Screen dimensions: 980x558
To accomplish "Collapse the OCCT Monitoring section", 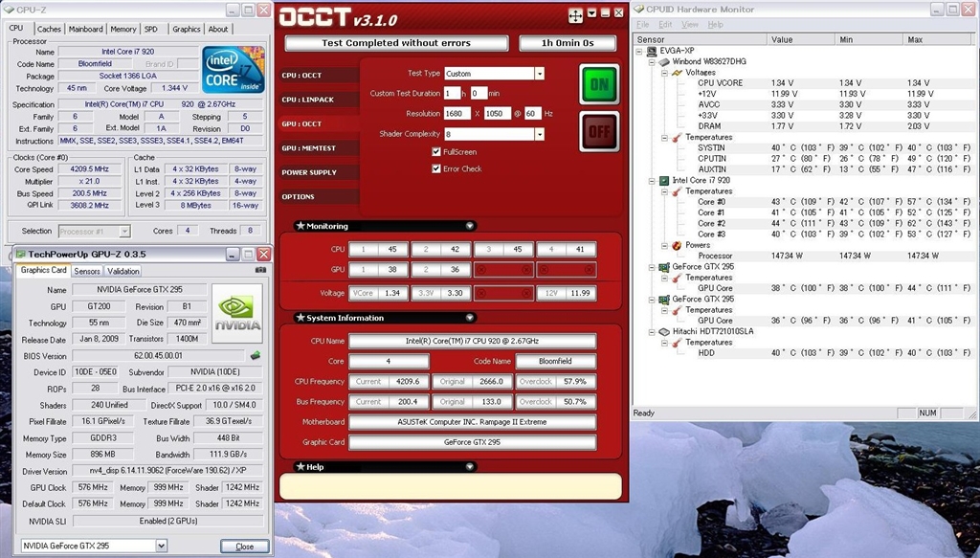I will [469, 226].
